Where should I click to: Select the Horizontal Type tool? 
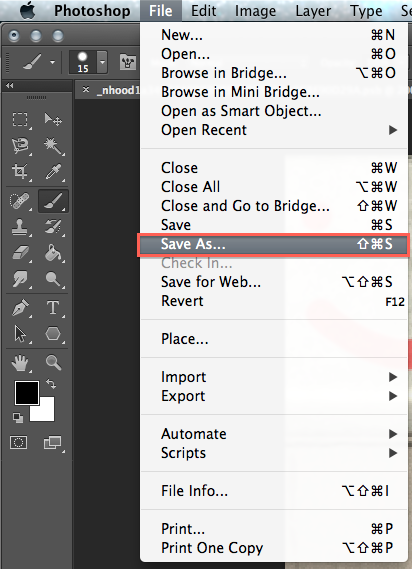click(53, 308)
